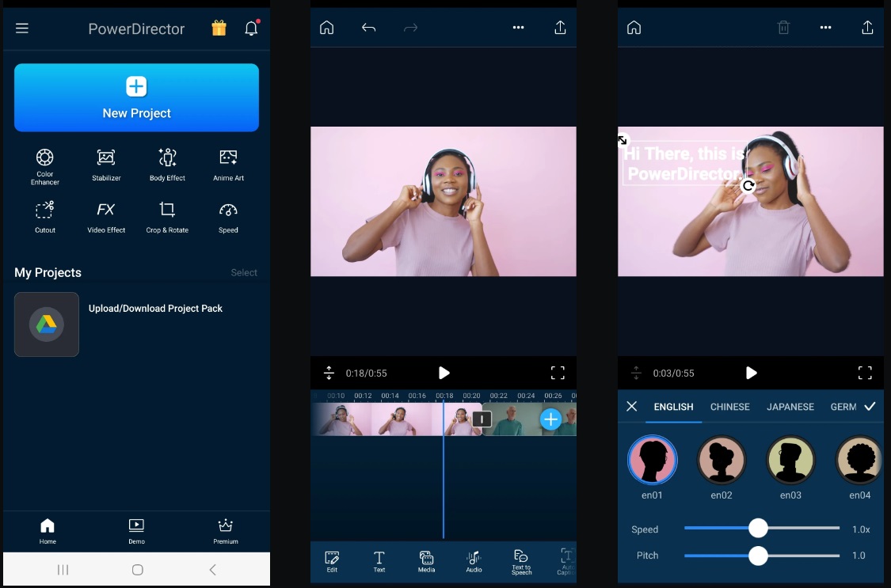Switch to the CHINESE voices tab
The width and height of the screenshot is (891, 588).
[x=729, y=406]
